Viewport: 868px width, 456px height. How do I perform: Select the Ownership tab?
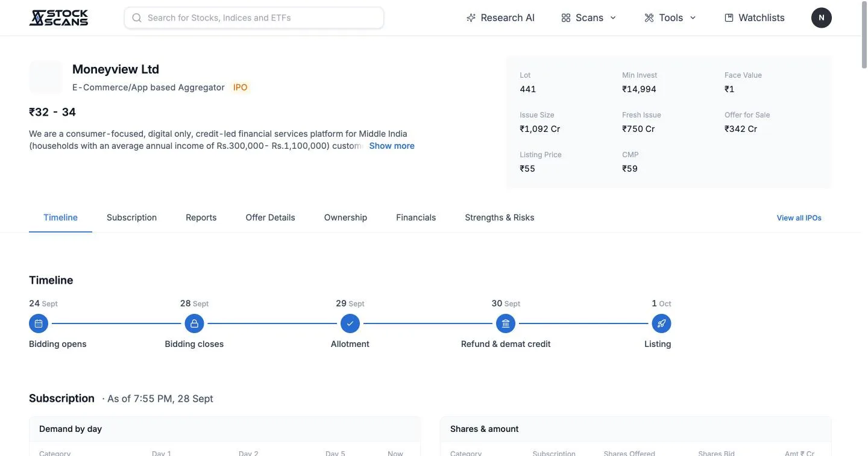[345, 217]
